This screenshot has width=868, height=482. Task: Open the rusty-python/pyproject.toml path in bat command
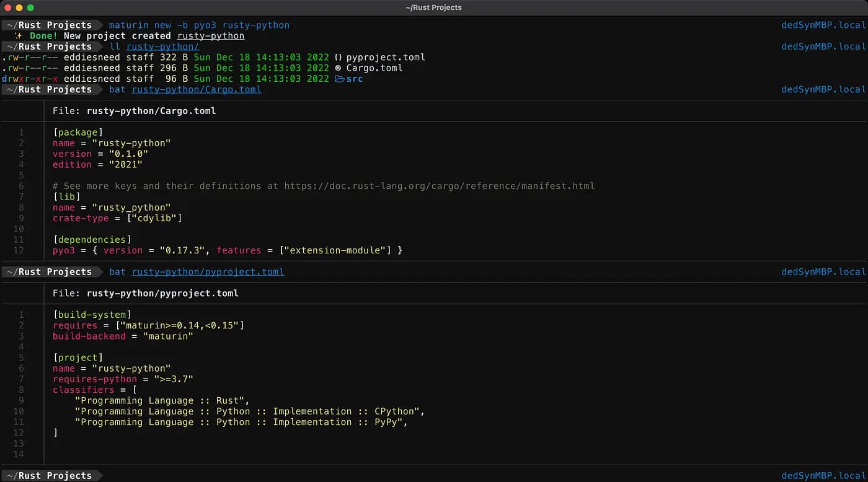tap(208, 271)
